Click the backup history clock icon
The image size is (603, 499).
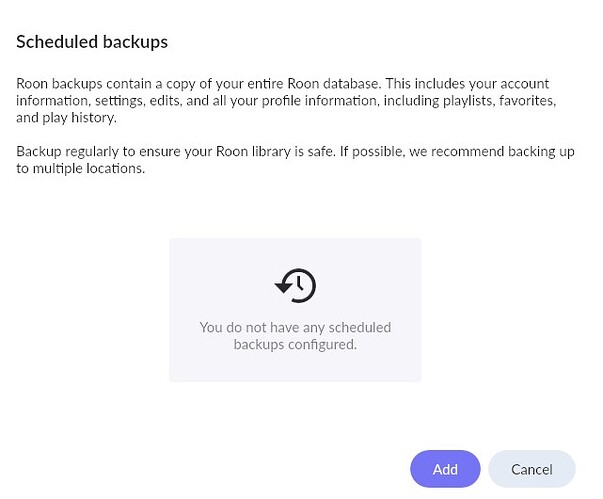(295, 286)
